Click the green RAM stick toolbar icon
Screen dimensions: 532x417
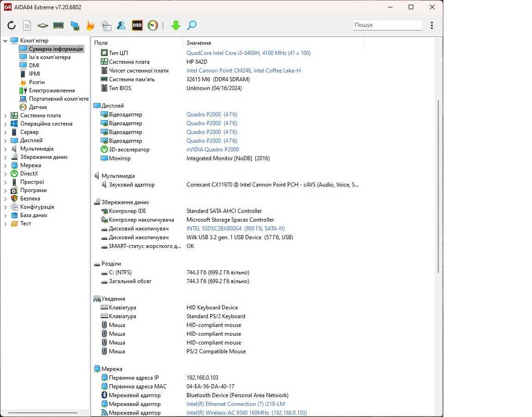(x=58, y=25)
